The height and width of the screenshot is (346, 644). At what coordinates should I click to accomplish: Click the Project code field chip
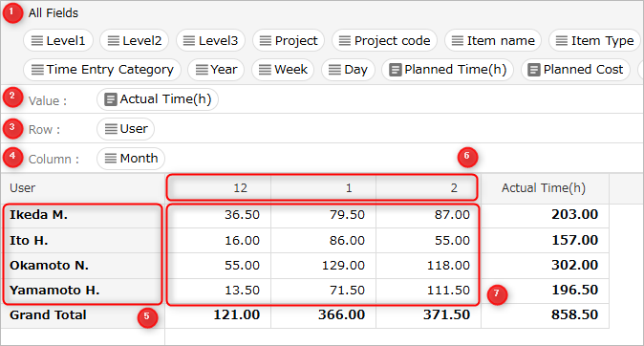click(384, 40)
